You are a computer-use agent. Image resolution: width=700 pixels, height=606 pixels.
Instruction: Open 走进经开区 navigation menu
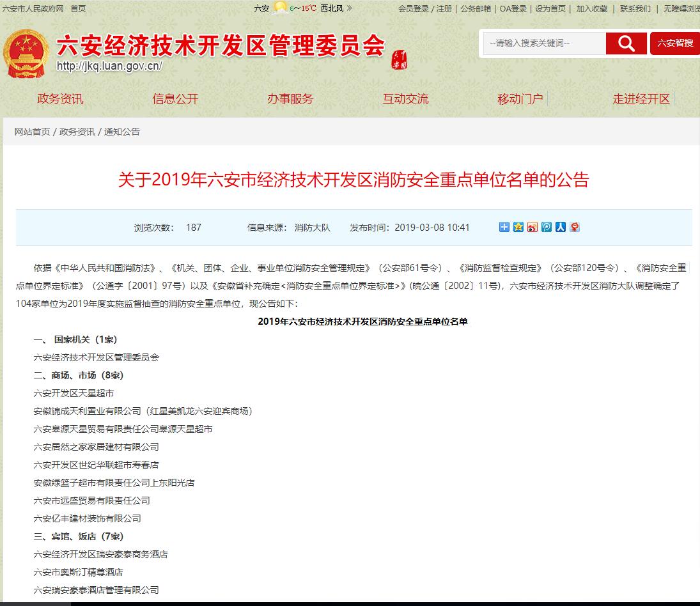click(x=641, y=98)
